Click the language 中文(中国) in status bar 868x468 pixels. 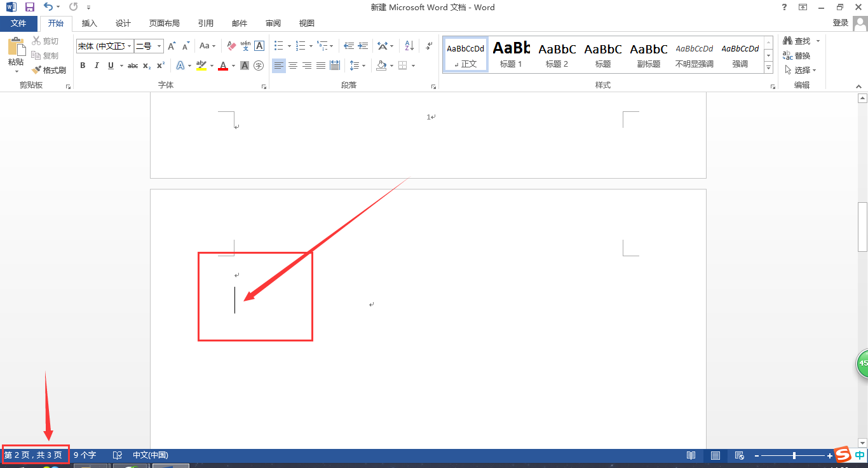click(150, 455)
